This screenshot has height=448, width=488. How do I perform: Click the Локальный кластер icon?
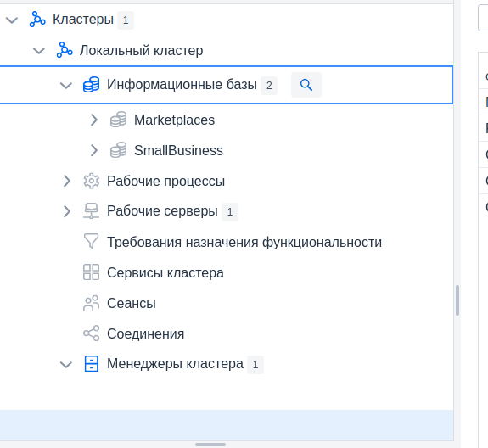click(x=65, y=50)
